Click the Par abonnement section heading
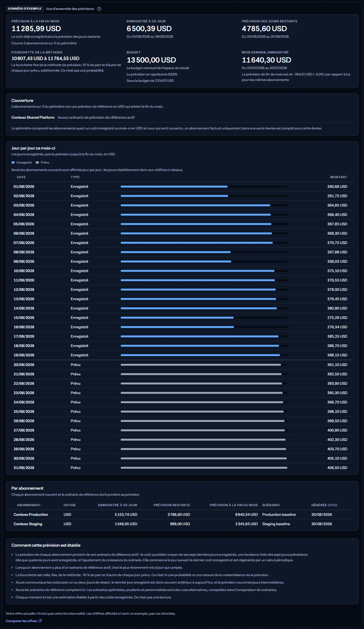Viewport: 364px width, 629px height. pyautogui.click(x=27, y=488)
